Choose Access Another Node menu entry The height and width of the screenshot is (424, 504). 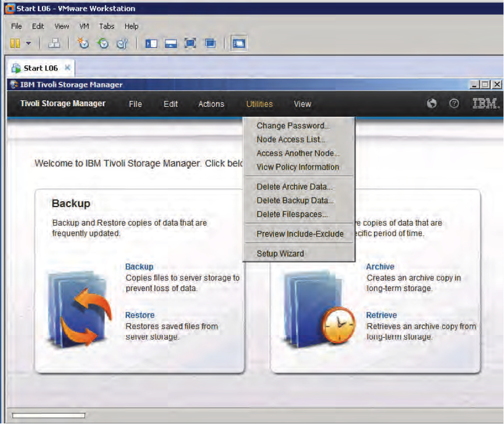tap(299, 153)
